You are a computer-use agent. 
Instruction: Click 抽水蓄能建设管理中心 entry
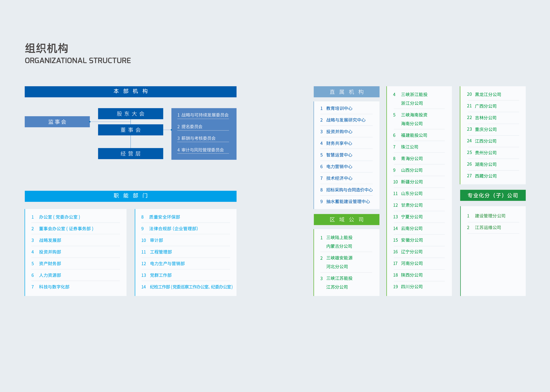[348, 202]
